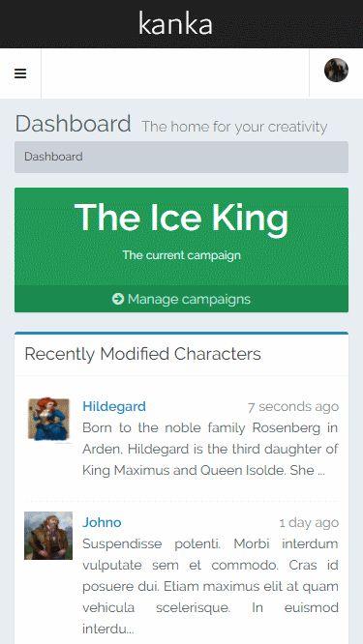
Task: Click the large Dashboard page heading
Action: click(74, 124)
